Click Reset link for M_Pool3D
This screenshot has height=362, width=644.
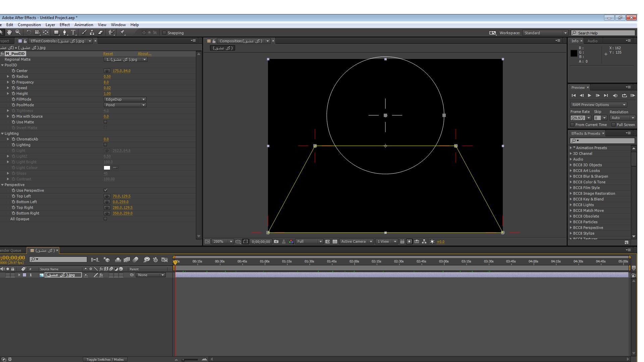(x=108, y=54)
